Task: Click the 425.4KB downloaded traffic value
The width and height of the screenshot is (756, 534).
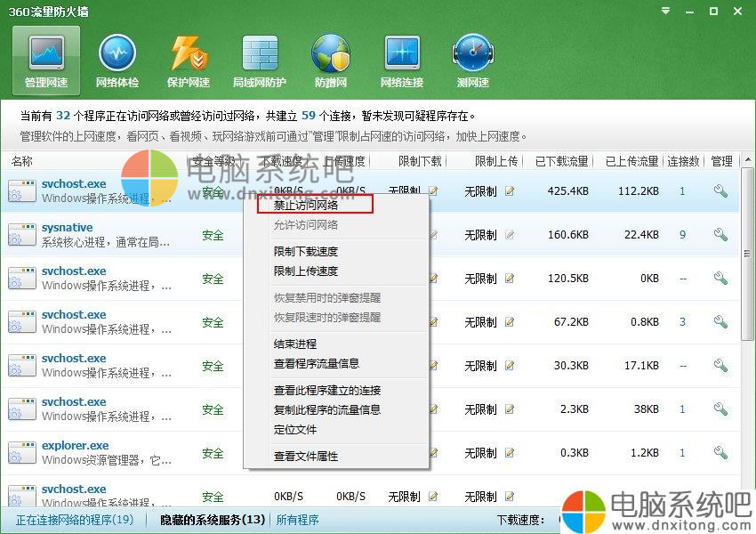Action: click(568, 191)
